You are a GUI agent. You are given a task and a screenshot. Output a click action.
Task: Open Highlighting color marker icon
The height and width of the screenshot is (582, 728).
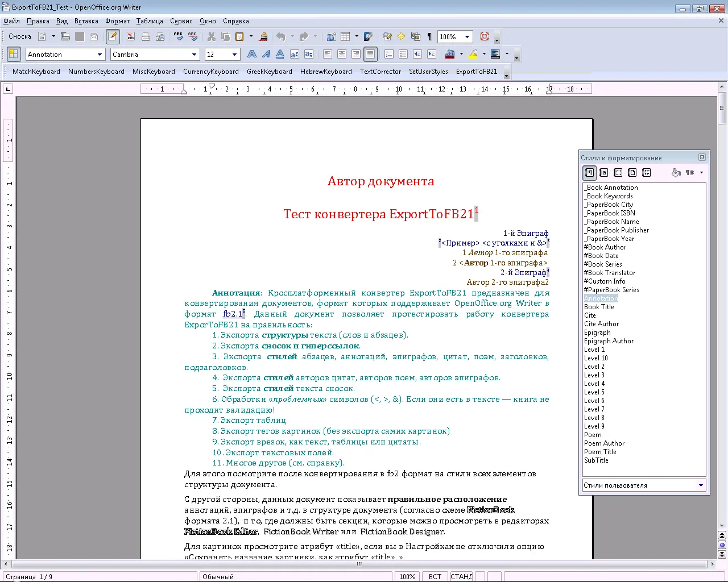click(x=473, y=55)
